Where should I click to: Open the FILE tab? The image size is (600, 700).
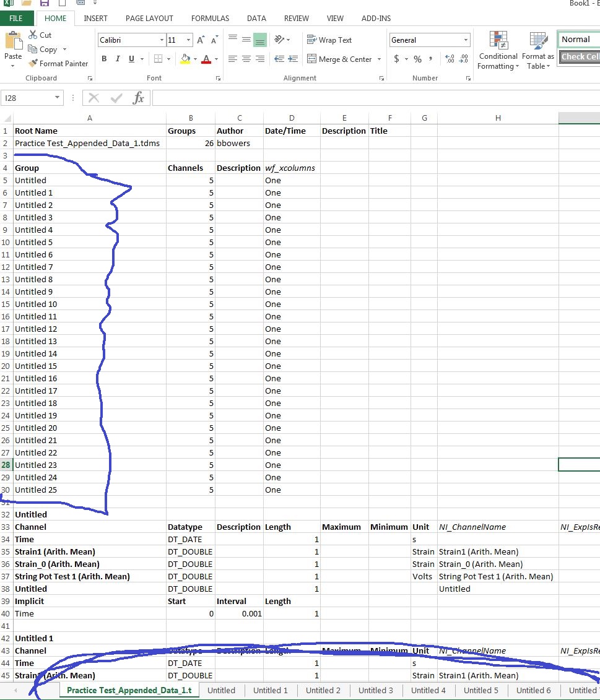tap(17, 19)
